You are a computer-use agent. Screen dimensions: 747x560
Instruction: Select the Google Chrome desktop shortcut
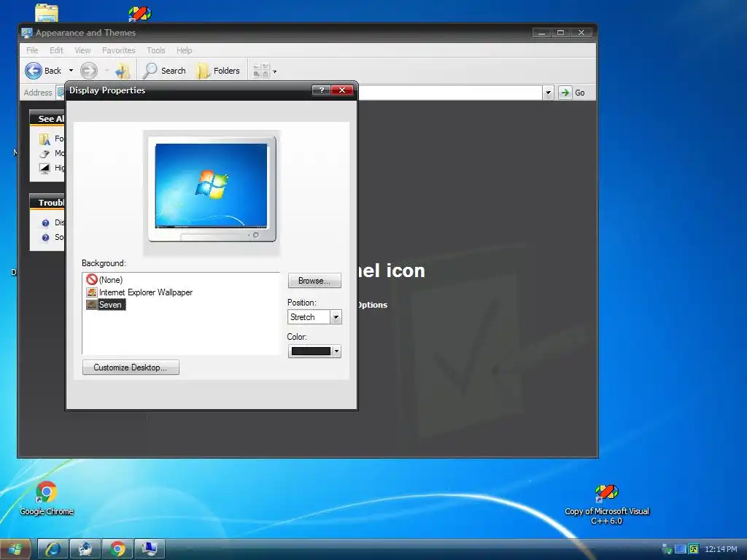point(47,498)
